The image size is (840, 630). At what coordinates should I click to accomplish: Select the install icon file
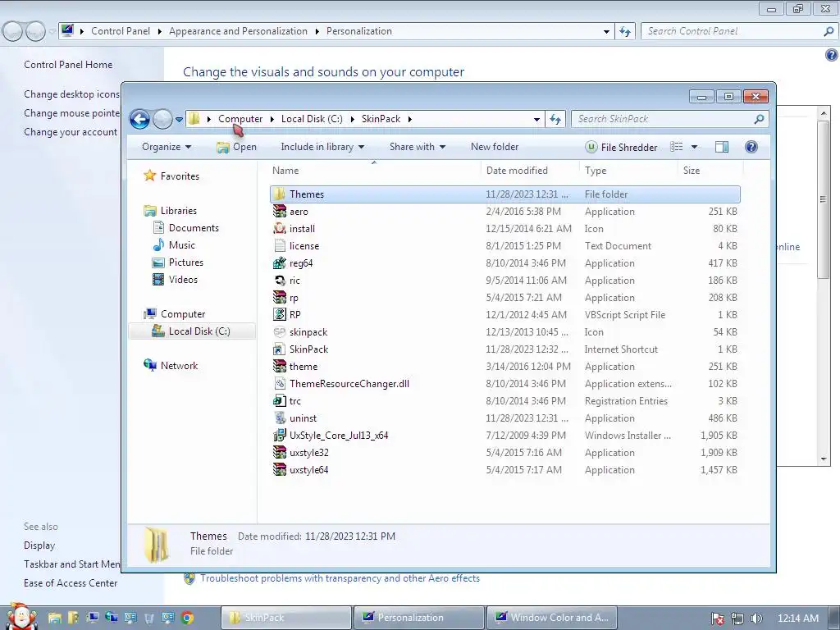[505, 229]
